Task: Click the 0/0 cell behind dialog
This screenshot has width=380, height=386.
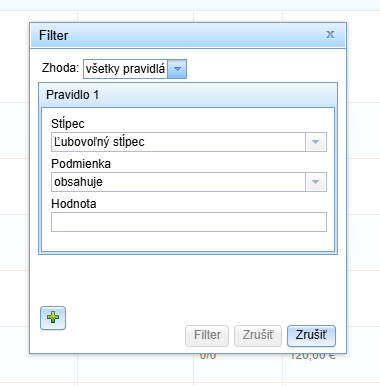Action: (x=208, y=356)
